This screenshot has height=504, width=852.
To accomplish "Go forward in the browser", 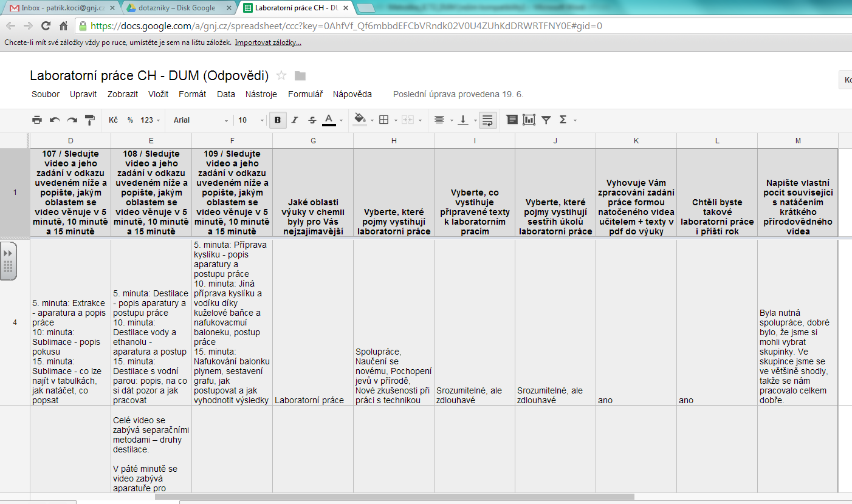I will click(28, 26).
